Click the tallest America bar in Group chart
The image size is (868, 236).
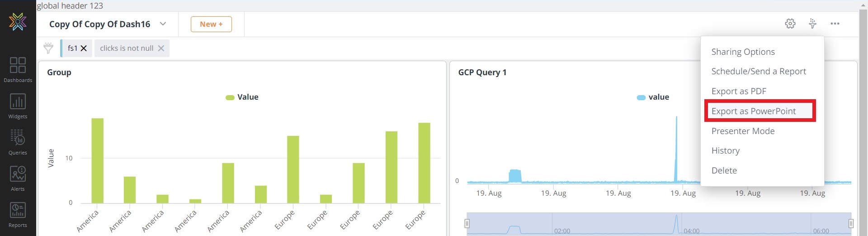point(97,161)
